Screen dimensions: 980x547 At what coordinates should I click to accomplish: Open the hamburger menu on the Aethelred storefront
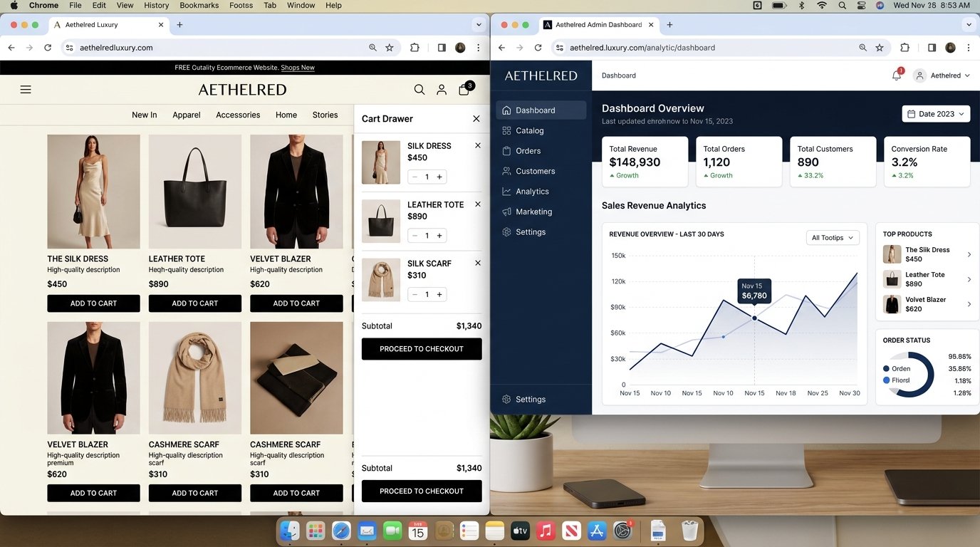(26, 90)
